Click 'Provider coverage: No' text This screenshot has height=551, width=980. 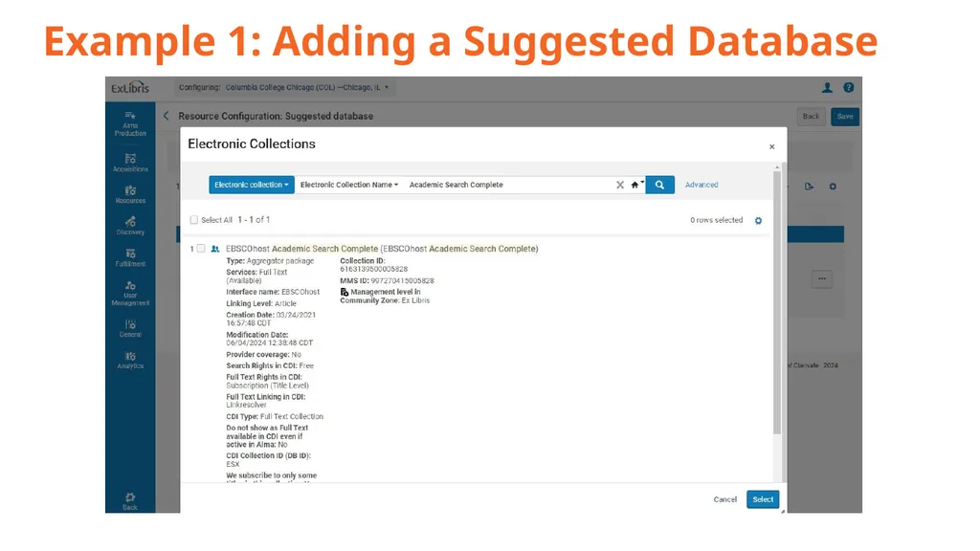point(263,354)
